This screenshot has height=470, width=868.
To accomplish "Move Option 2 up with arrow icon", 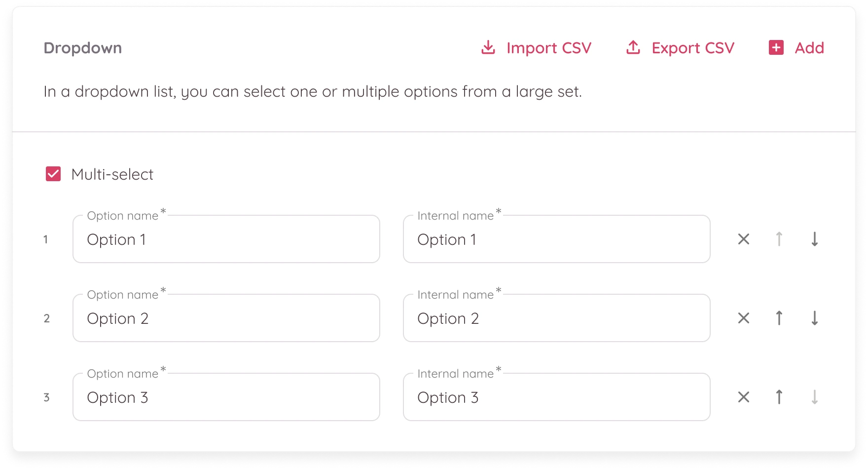I will tap(779, 318).
